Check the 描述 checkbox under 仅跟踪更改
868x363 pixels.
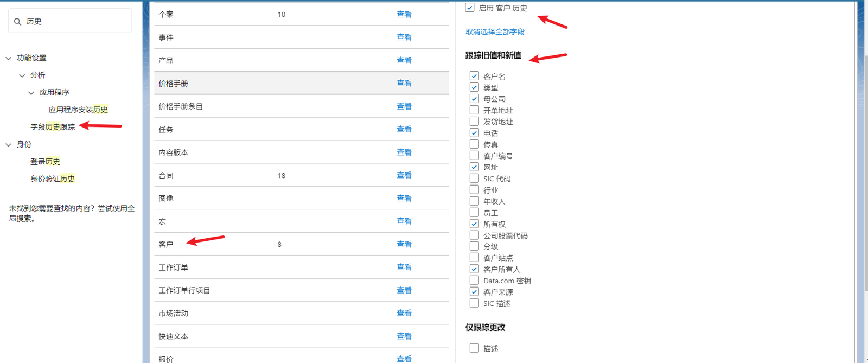(x=474, y=348)
